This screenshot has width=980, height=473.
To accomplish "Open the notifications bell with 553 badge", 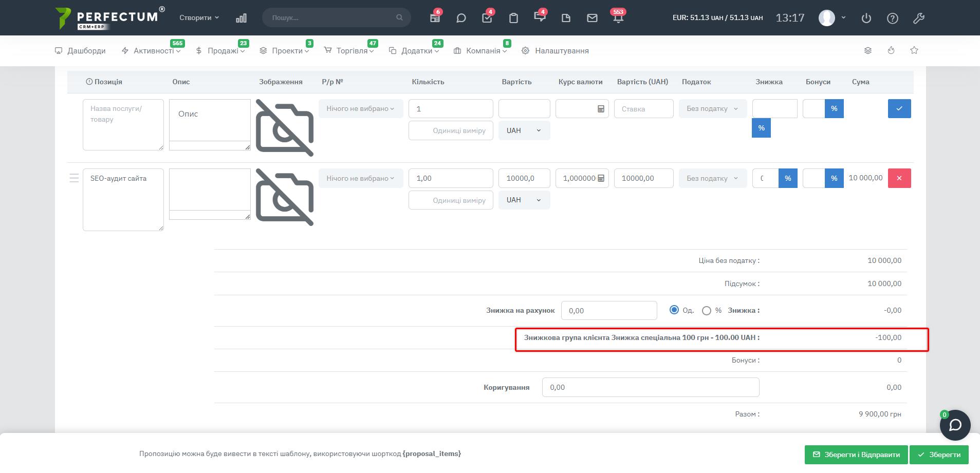I will click(618, 18).
